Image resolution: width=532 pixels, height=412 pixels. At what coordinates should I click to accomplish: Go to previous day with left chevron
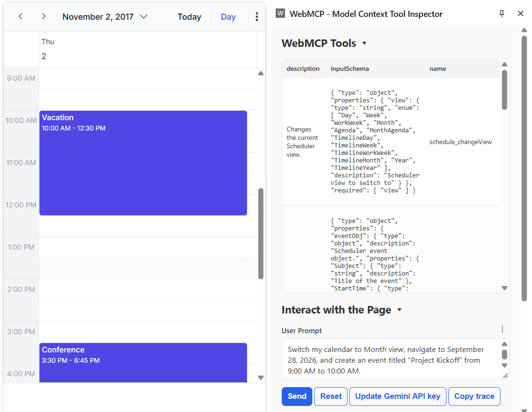(x=20, y=16)
